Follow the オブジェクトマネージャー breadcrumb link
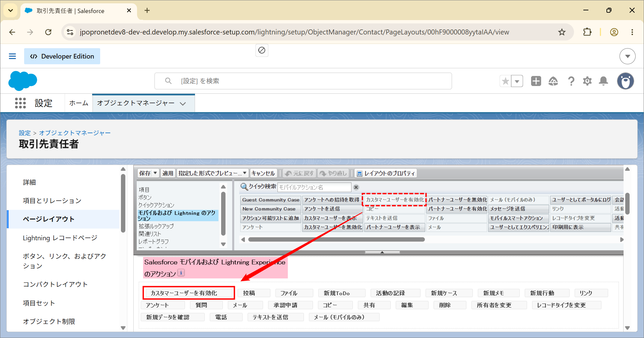644x338 pixels. tap(75, 133)
